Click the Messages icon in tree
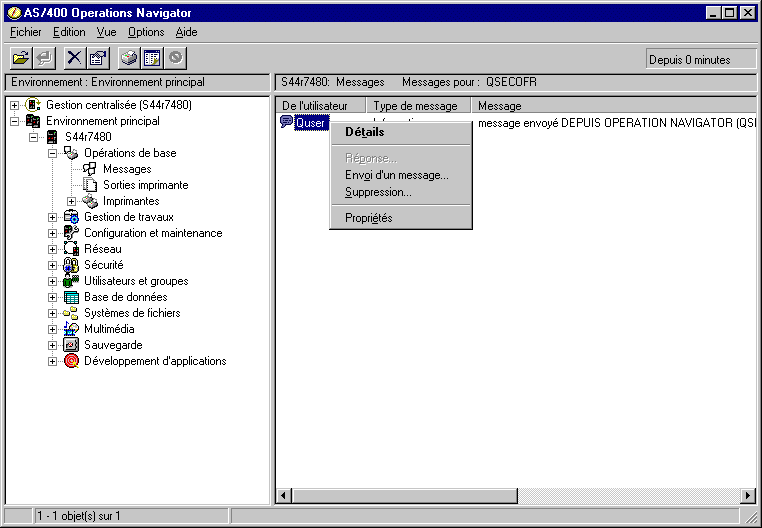The height and width of the screenshot is (528, 762). click(x=89, y=169)
